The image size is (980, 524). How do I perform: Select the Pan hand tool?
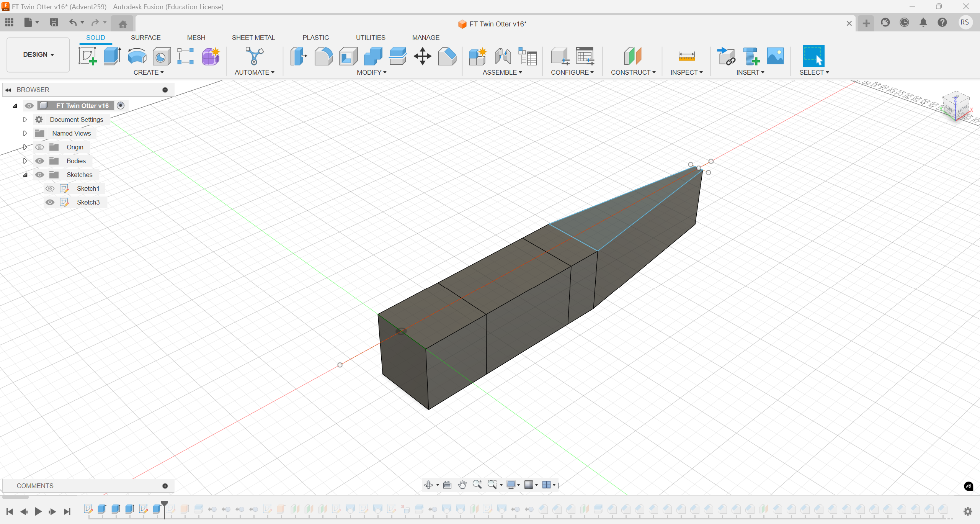point(462,485)
